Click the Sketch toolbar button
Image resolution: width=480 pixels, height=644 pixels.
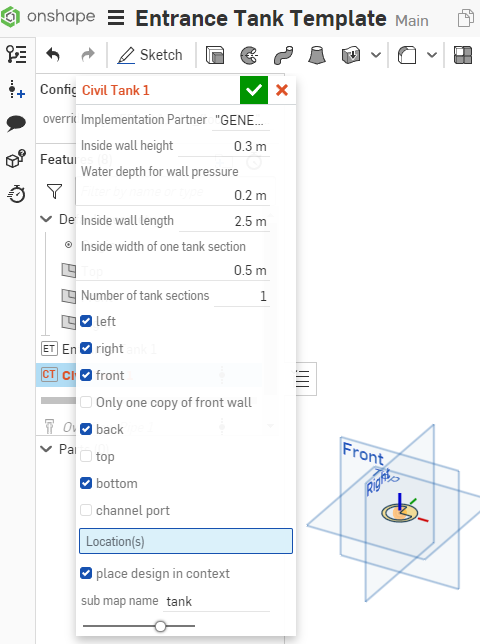point(149,55)
